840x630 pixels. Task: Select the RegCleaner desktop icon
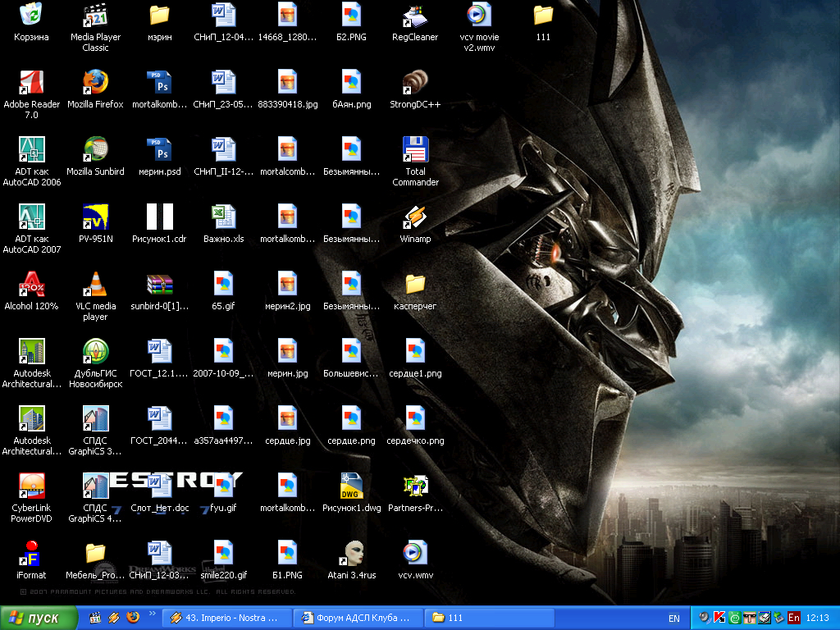point(415,15)
